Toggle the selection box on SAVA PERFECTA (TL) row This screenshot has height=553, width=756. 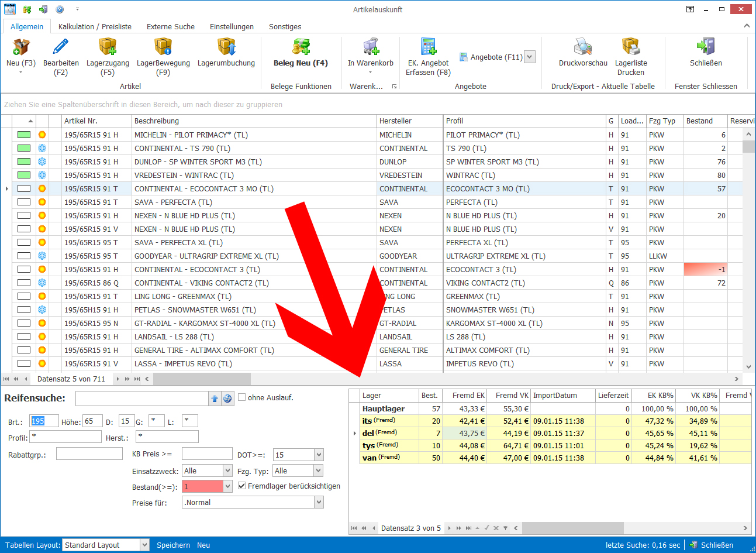(24, 202)
